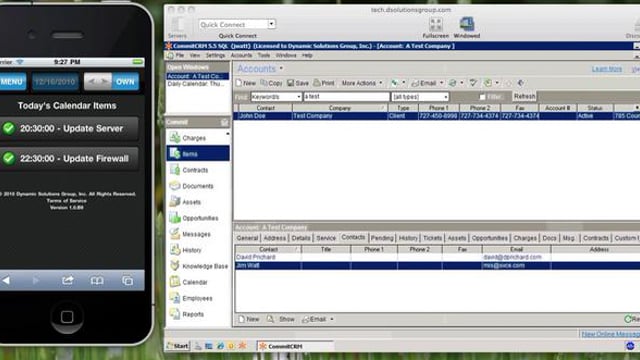Open the Quick Connect dropdown

[x=271, y=24]
